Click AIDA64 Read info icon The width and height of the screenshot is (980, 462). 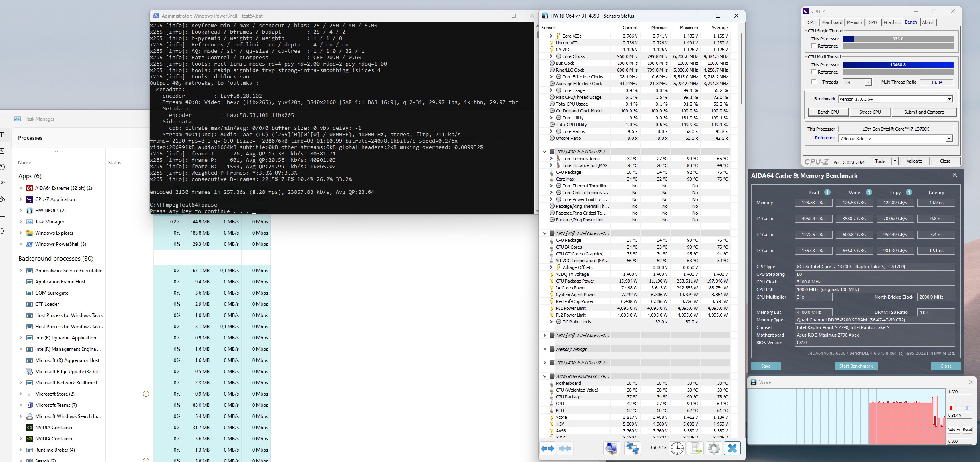pyautogui.click(x=827, y=192)
